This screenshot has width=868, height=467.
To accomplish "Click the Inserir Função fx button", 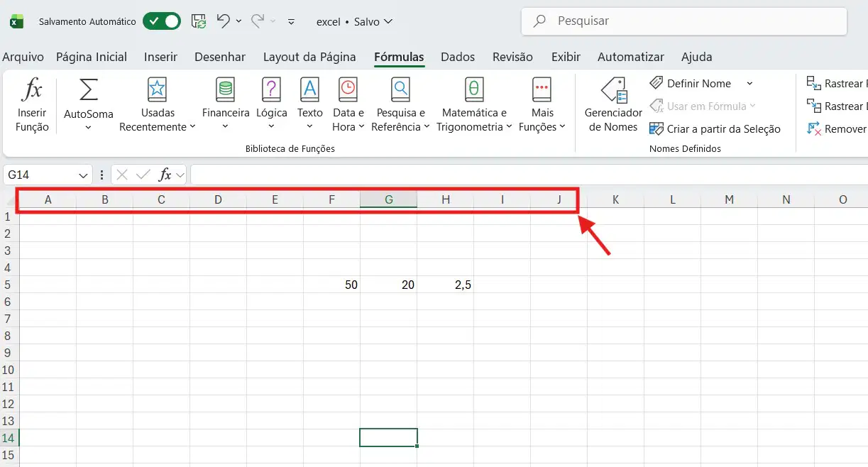I will click(32, 105).
